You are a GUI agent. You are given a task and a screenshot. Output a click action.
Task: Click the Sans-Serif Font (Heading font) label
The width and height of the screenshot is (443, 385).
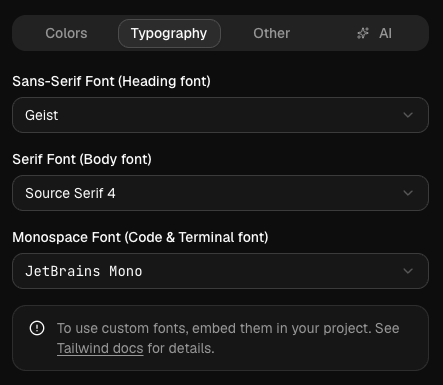pos(111,81)
